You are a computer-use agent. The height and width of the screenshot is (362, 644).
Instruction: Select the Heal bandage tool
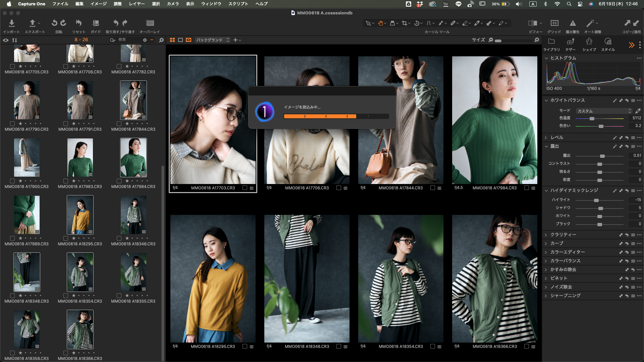click(x=453, y=23)
